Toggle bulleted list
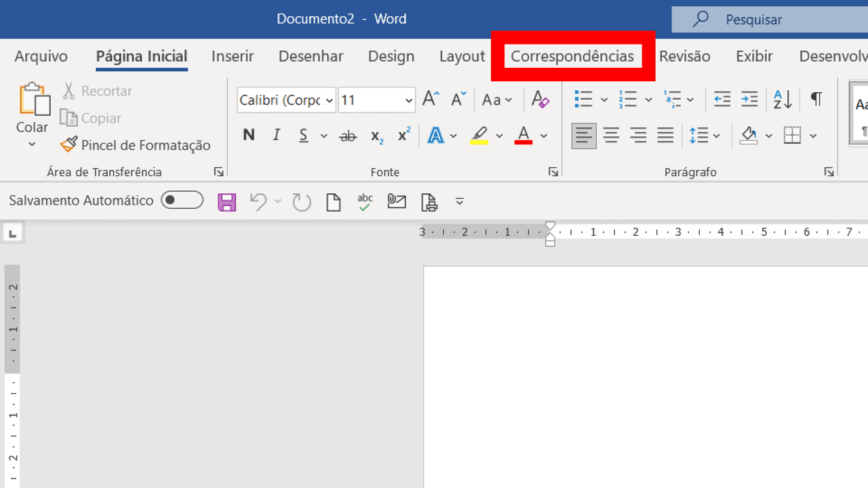This screenshot has height=488, width=868. tap(584, 100)
